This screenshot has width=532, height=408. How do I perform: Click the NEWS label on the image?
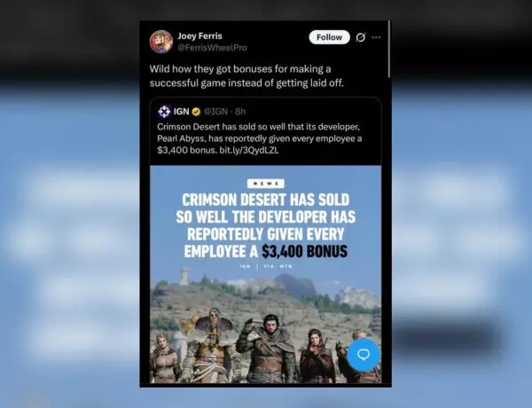coord(266,184)
